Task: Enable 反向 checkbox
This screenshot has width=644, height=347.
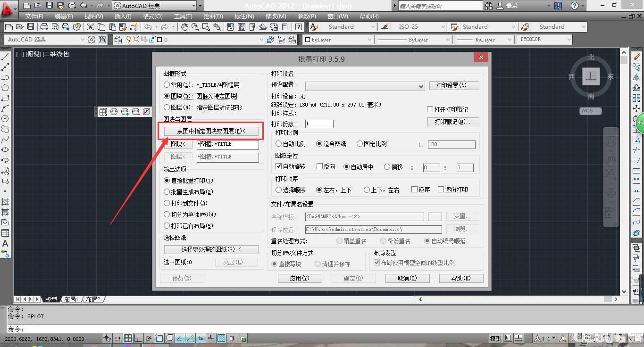Action: pos(319,166)
